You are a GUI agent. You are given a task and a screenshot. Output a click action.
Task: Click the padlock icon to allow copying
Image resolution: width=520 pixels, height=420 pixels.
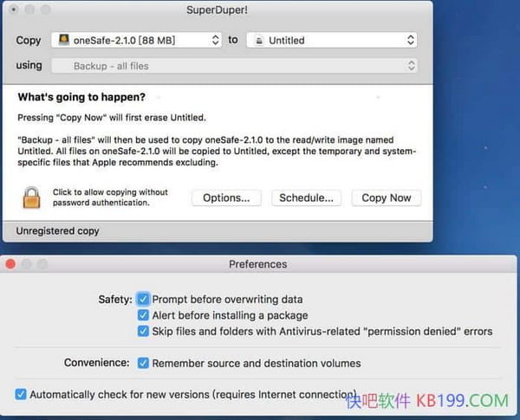32,197
